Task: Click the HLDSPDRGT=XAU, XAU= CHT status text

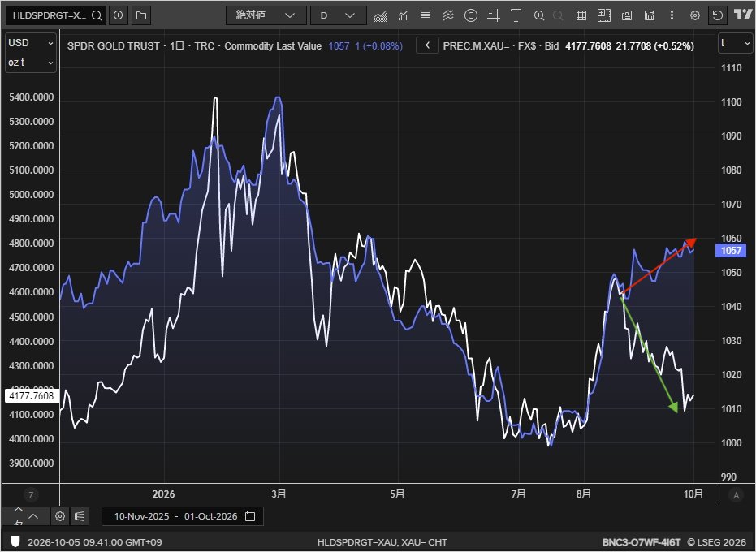Action: (x=382, y=542)
